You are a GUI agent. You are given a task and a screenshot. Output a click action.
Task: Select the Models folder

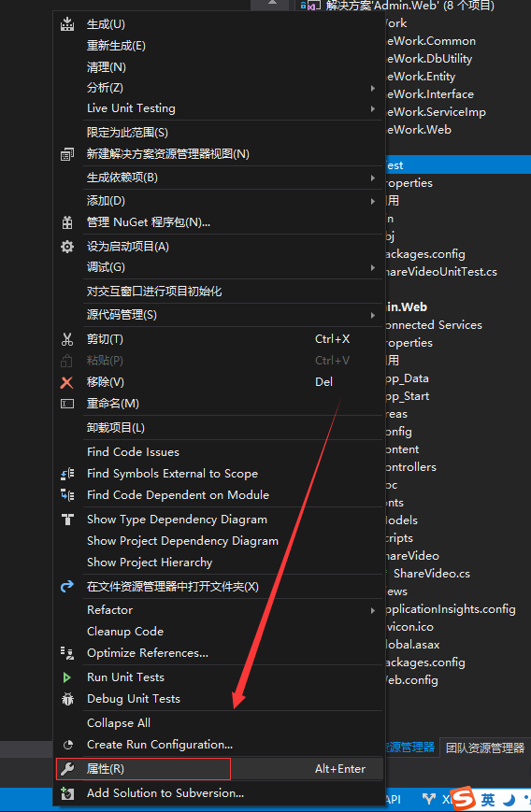401,520
